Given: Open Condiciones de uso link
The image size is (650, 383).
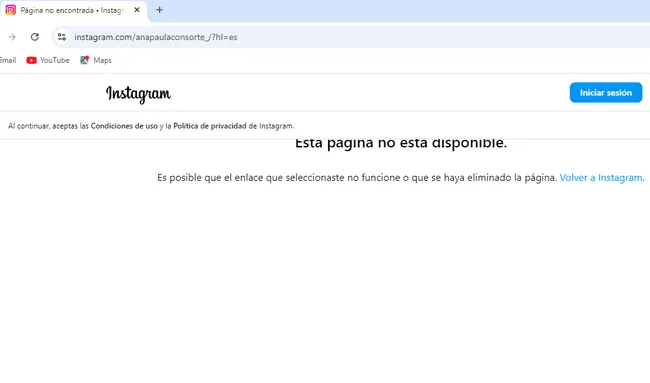Looking at the screenshot, I should [124, 126].
